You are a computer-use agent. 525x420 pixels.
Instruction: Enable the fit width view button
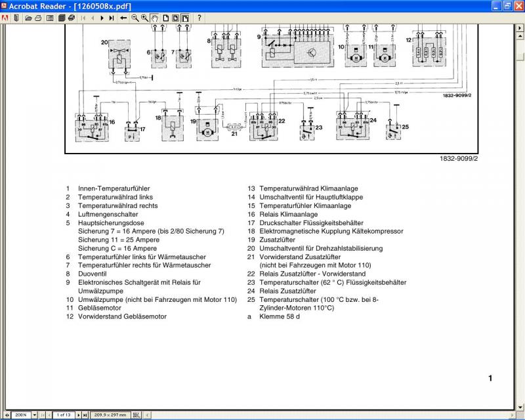click(x=184, y=18)
